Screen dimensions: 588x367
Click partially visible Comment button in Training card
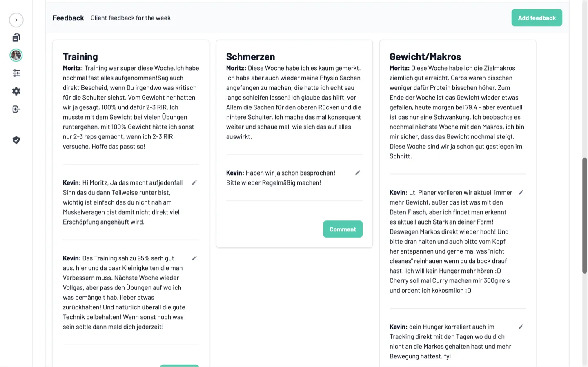click(x=179, y=365)
